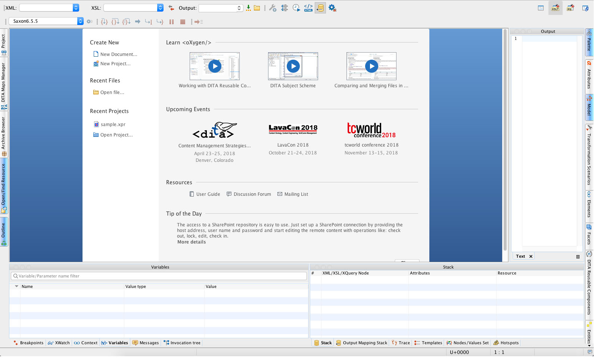Click the blue gear with red bug icon
Image resolution: width=594 pixels, height=364 pixels.
click(332, 8)
